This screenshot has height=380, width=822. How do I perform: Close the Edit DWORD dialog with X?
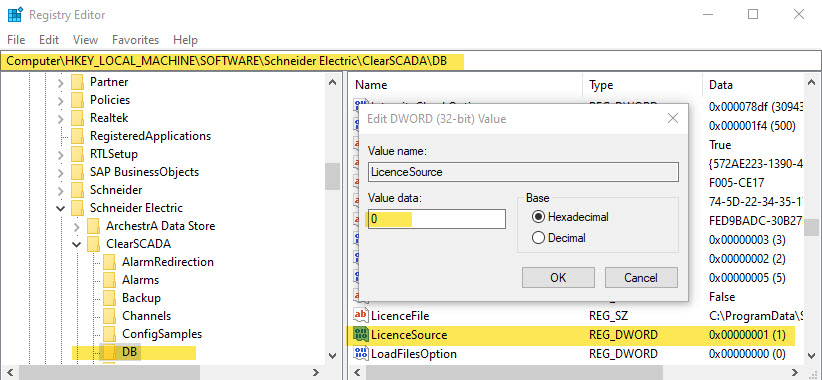tap(673, 118)
